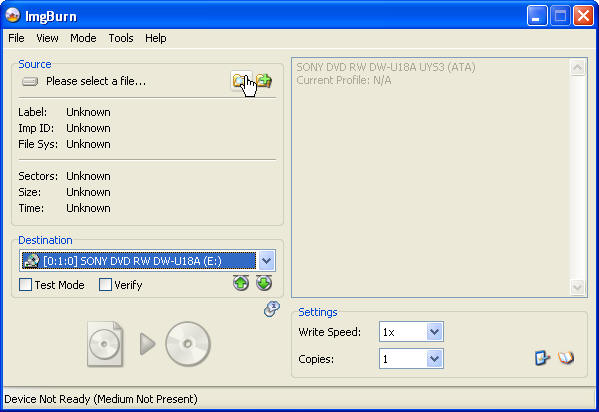Image resolution: width=599 pixels, height=412 pixels.
Task: Click the browse for folder icon
Action: coord(264,81)
